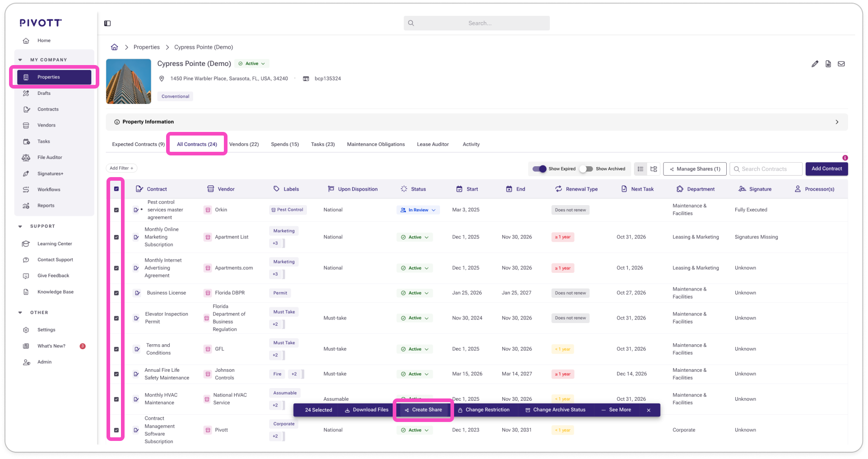Open the Business License contract icon
Viewport: 868px width, 459px height.
pos(137,293)
